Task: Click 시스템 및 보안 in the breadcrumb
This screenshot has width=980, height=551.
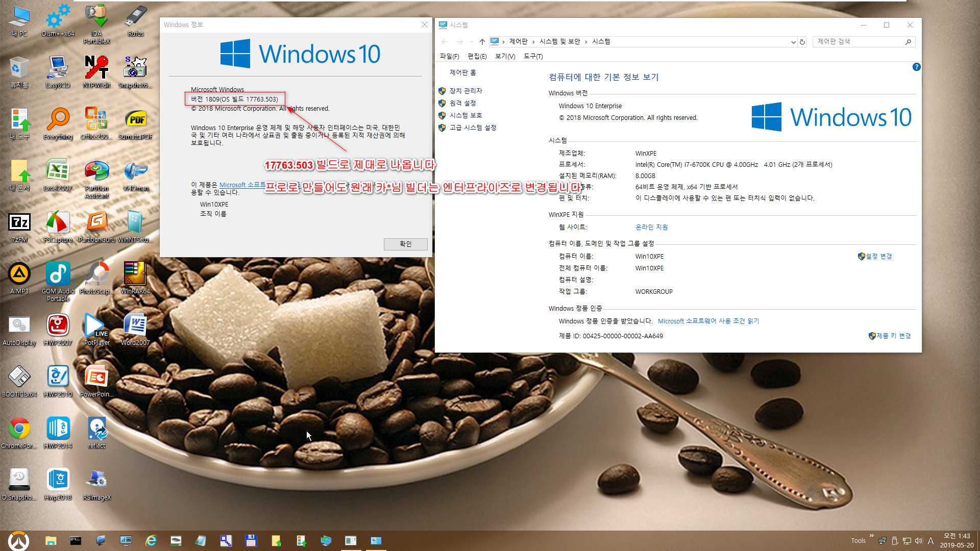Action: [x=559, y=42]
